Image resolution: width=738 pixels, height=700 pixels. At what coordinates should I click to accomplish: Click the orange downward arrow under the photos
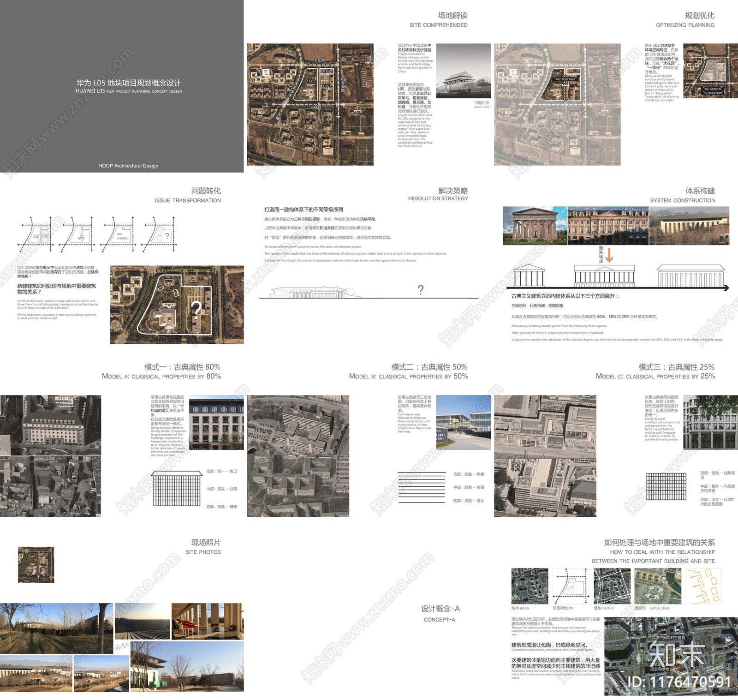pos(609,255)
